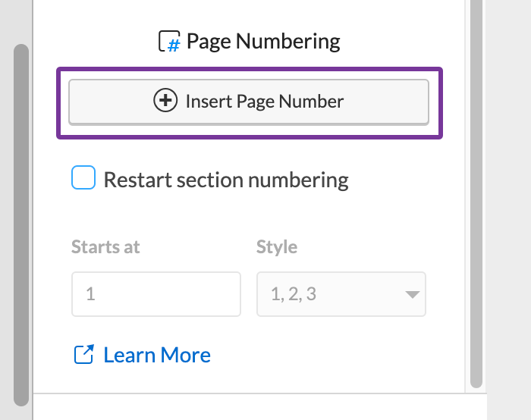Click the Restart section numbering label text
Image resolution: width=531 pixels, height=420 pixels.
[225, 180]
